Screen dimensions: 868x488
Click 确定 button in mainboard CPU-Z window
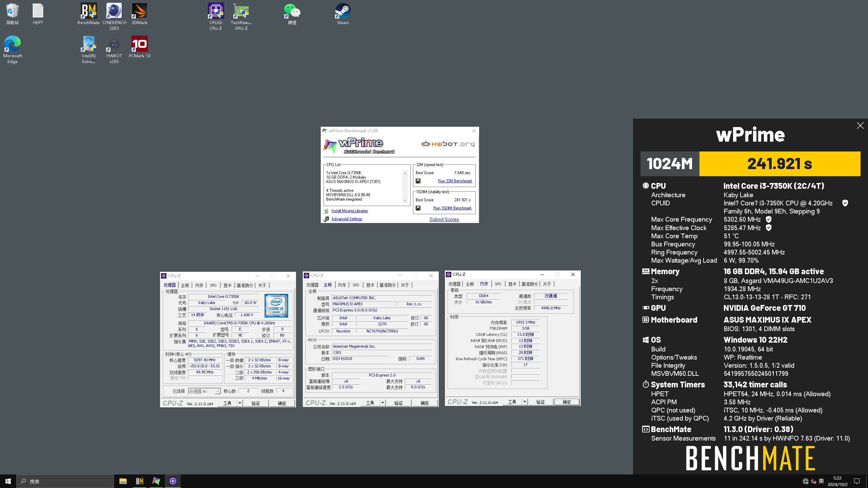(x=425, y=403)
